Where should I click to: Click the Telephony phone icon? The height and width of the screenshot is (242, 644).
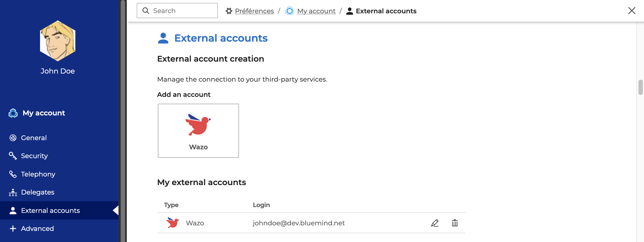pos(13,174)
